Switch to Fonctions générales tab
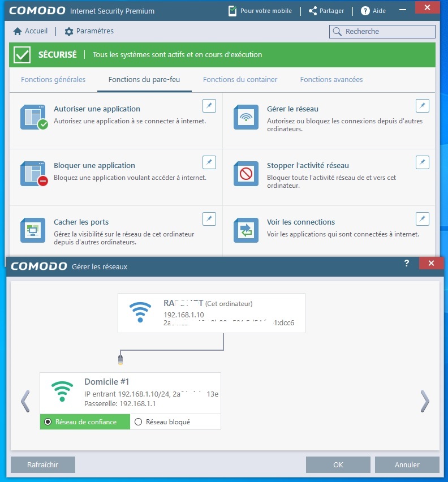 [53, 80]
